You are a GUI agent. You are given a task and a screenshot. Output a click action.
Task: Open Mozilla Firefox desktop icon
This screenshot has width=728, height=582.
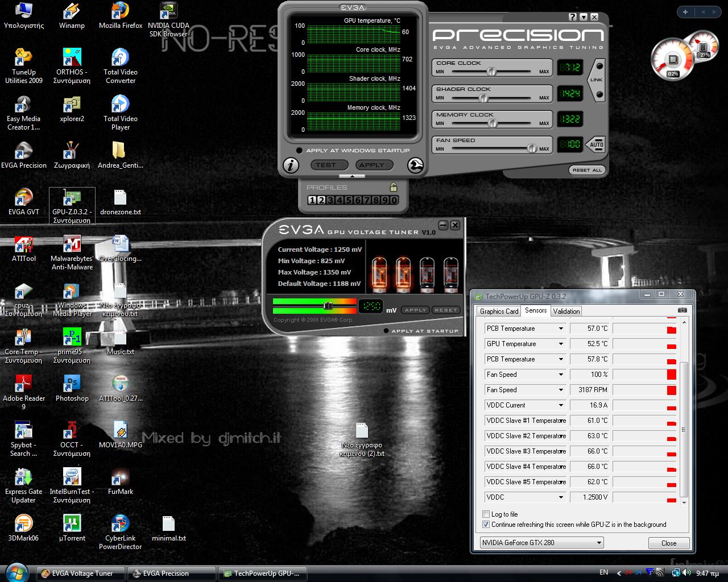point(121,16)
